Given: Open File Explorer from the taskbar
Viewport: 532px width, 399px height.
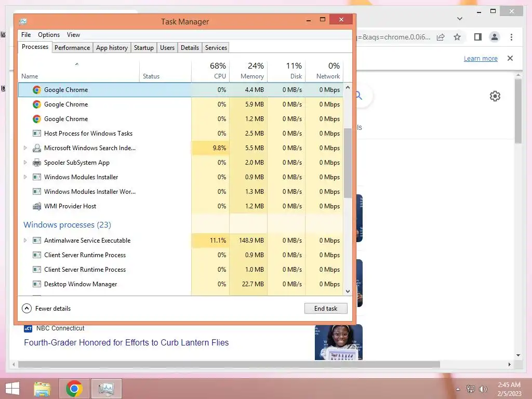Looking at the screenshot, I should (x=42, y=389).
